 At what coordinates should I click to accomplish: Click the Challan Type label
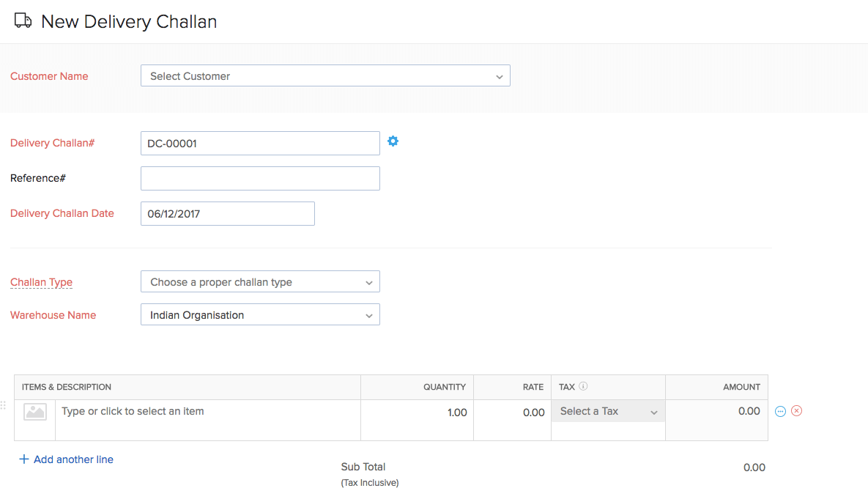[41, 282]
